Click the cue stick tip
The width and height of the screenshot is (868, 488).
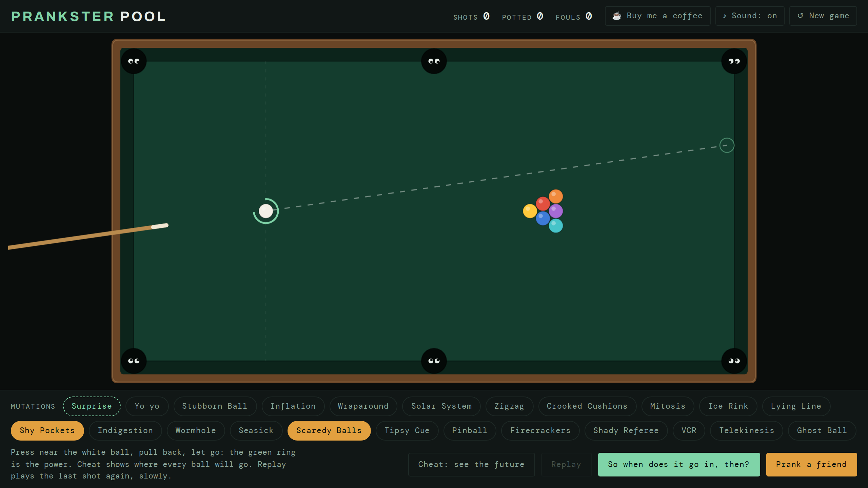point(160,226)
